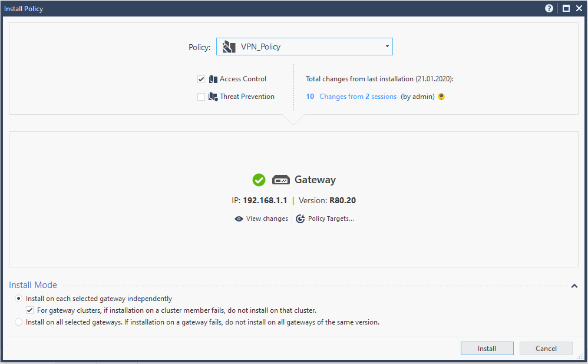Choose Install on all selected gateways option

(x=19, y=322)
